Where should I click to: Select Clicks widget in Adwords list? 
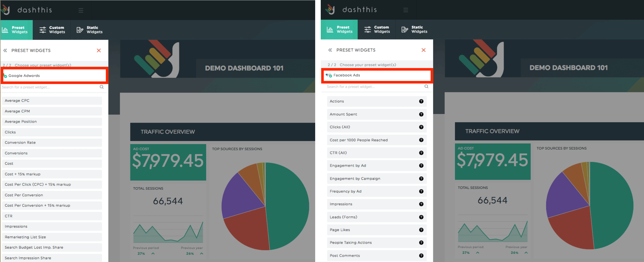(x=52, y=132)
